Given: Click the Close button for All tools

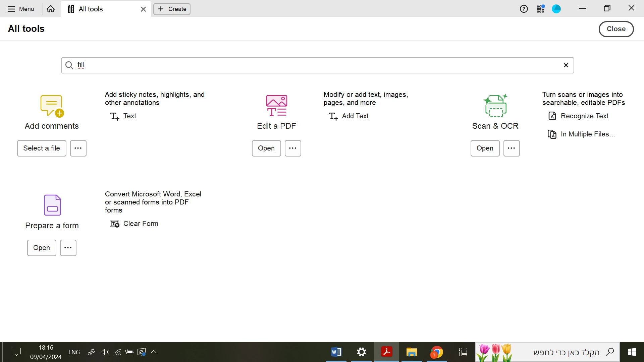Looking at the screenshot, I should [x=616, y=29].
